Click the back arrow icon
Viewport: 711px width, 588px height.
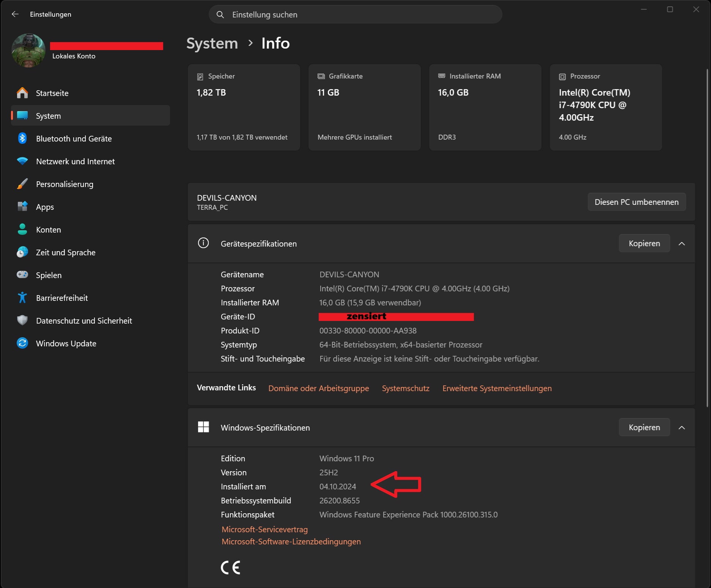click(x=15, y=14)
